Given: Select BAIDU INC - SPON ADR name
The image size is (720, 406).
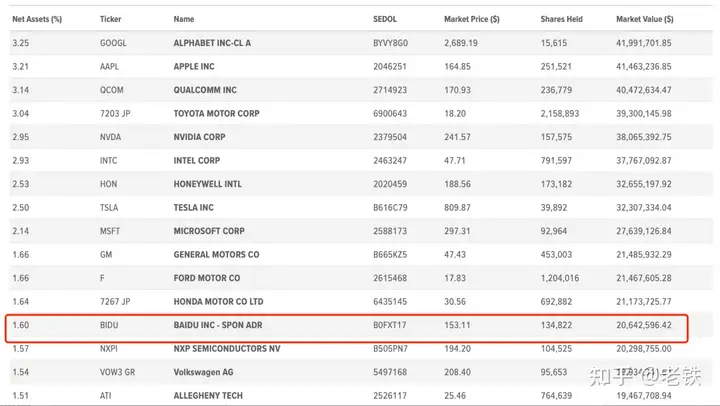Looking at the screenshot, I should click(218, 325).
